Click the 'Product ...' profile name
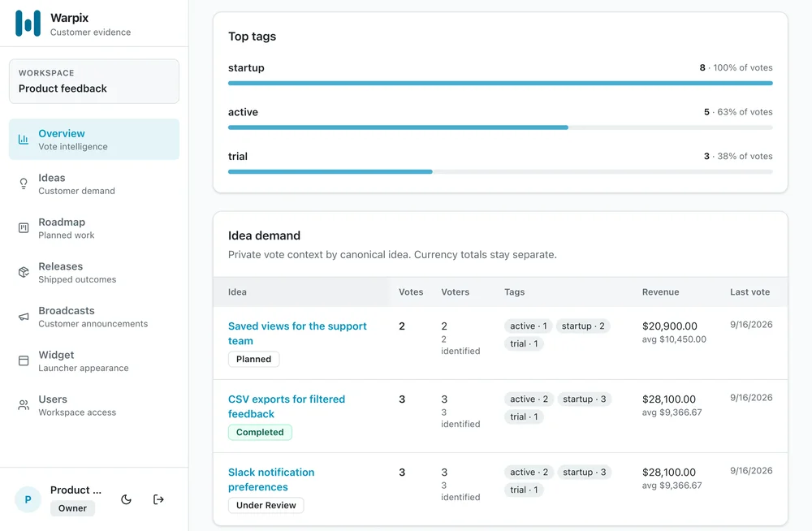The height and width of the screenshot is (531, 812). [x=76, y=490]
